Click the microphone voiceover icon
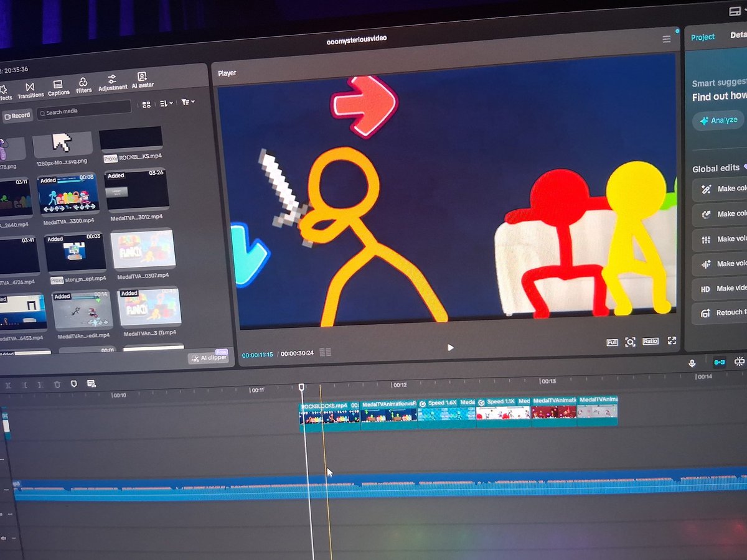Viewport: 747px width, 560px height. coord(692,363)
